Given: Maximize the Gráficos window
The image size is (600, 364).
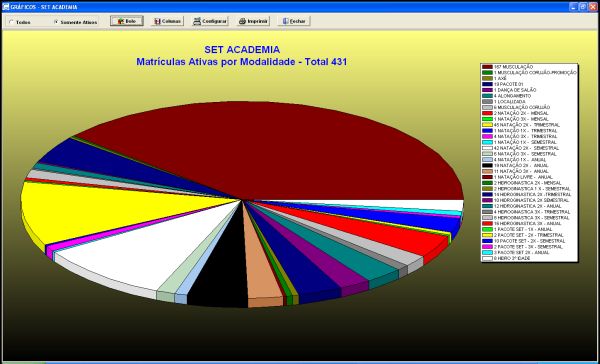Looking at the screenshot, I should 583,7.
